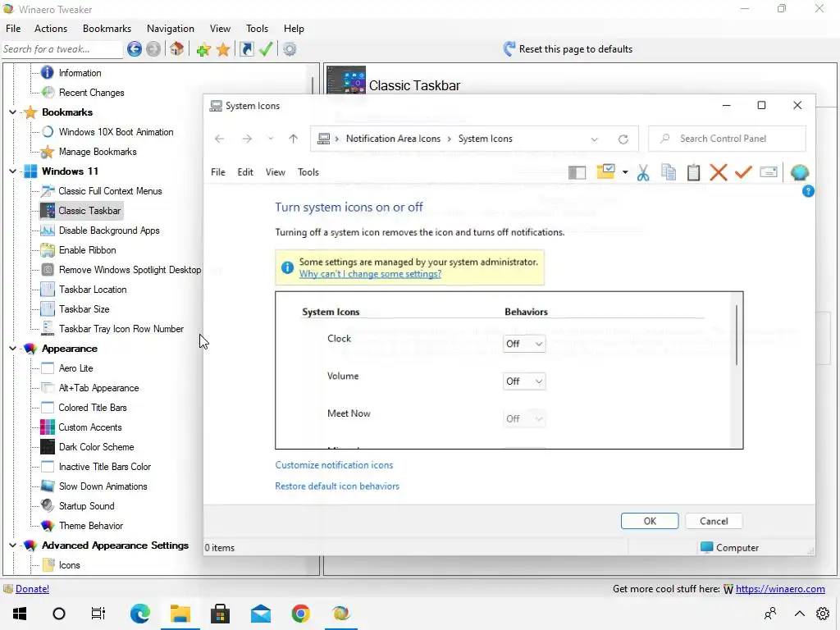Delete using the red X icon
The width and height of the screenshot is (840, 630).
[x=719, y=172]
